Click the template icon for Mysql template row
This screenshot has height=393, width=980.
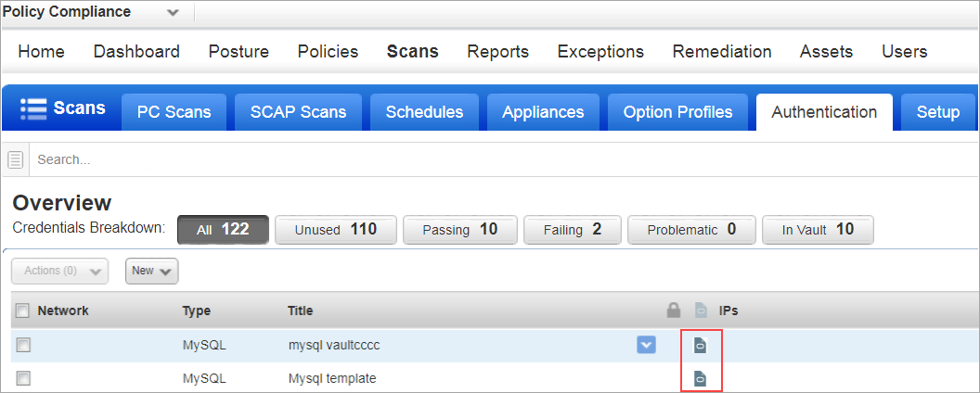pos(701,378)
